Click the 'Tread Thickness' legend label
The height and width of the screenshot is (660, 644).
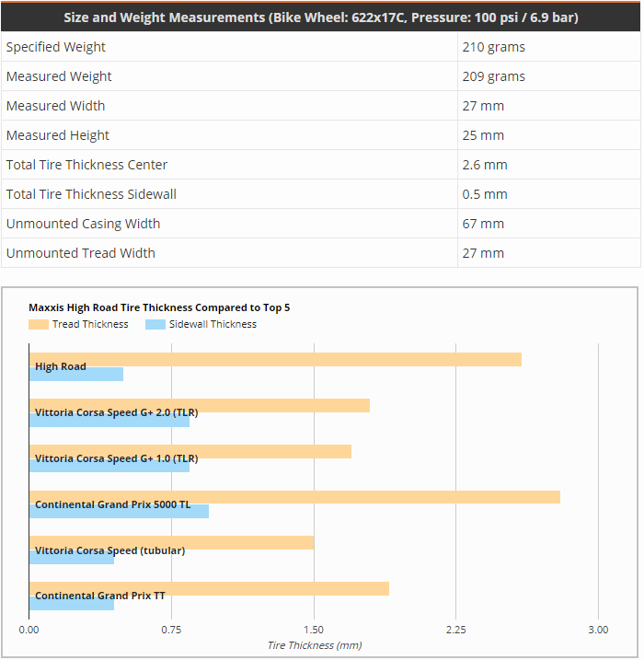(90, 325)
